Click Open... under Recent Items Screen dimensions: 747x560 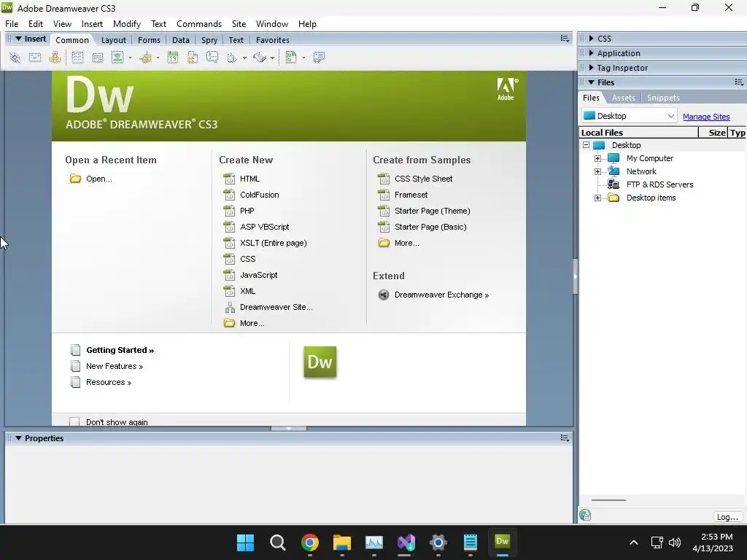(x=99, y=179)
